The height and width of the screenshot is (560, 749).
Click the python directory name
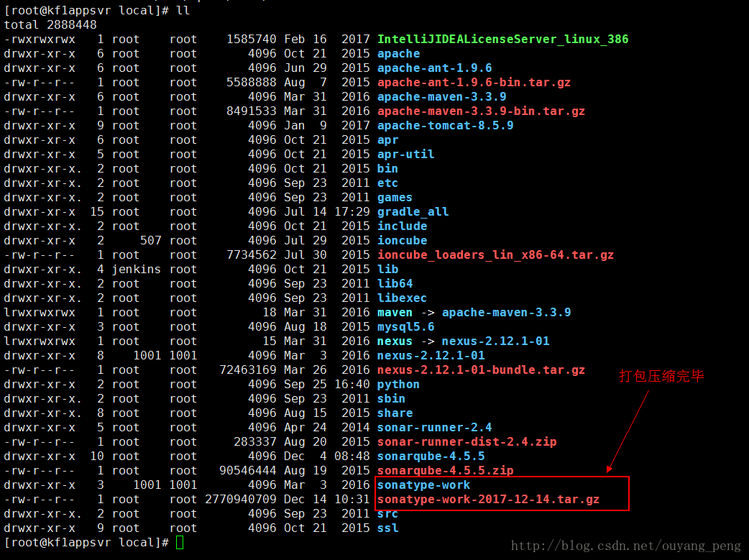pyautogui.click(x=398, y=384)
